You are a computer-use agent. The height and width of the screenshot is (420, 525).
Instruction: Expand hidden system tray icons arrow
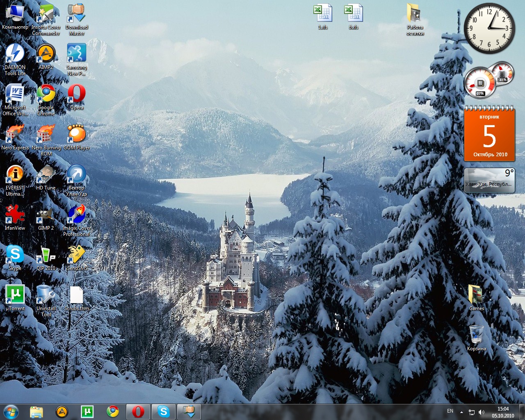pyautogui.click(x=461, y=412)
